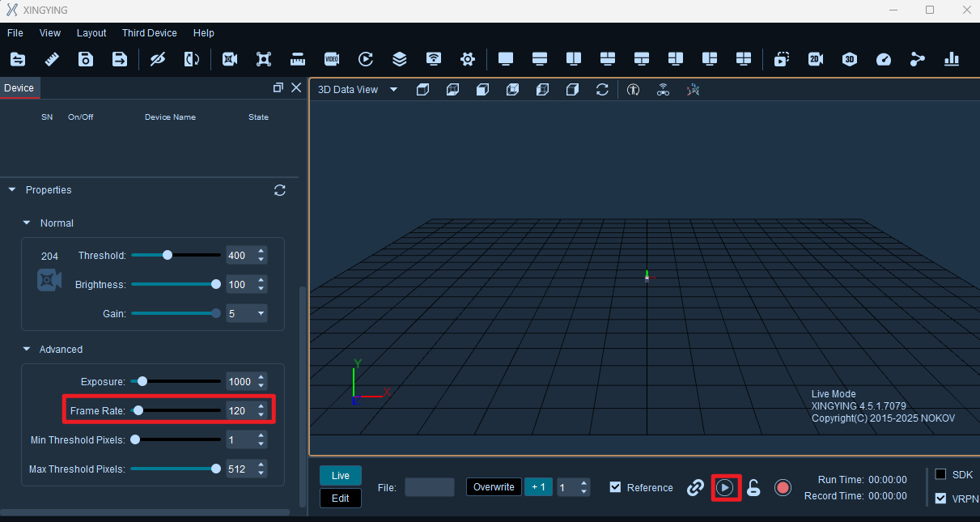980x522 pixels.
Task: Close the Device panel
Action: coord(296,87)
